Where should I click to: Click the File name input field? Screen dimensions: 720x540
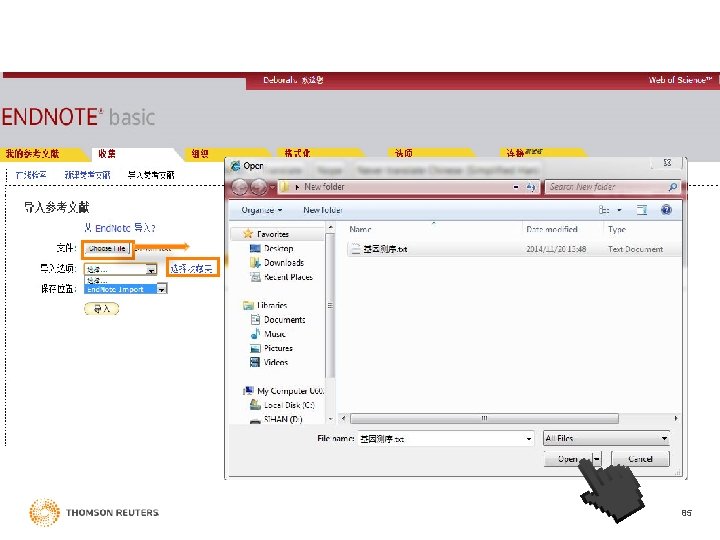(x=441, y=439)
